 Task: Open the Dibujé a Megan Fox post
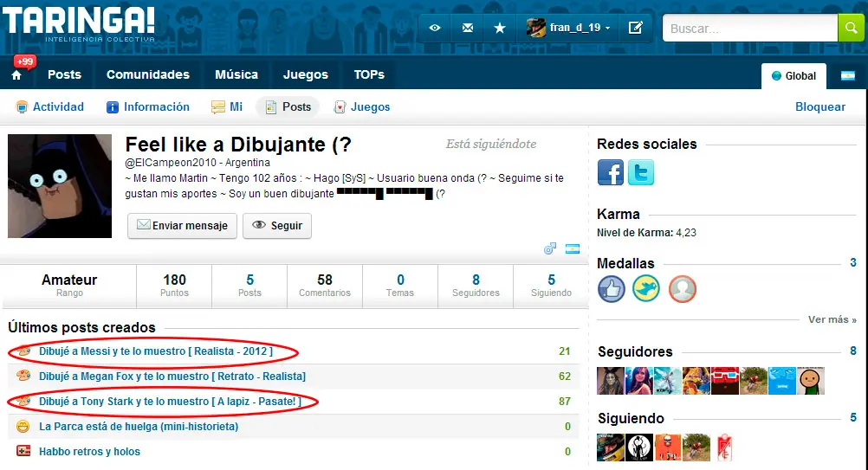[172, 376]
